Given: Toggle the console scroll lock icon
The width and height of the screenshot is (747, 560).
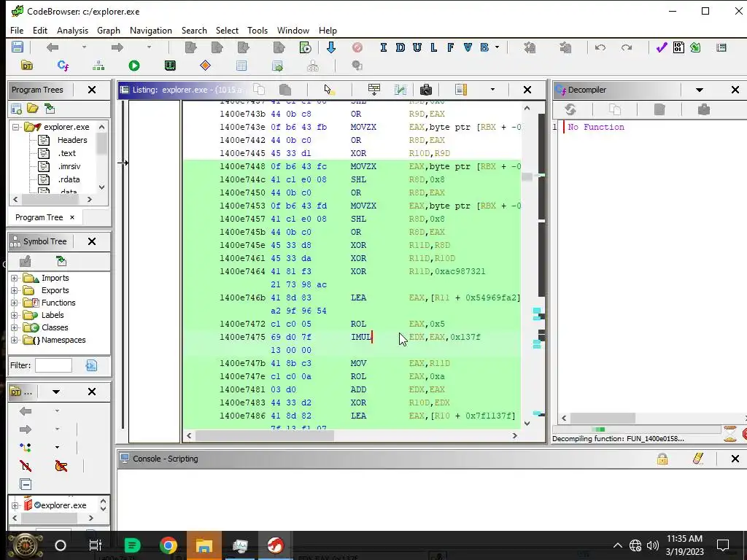Looking at the screenshot, I should pos(662,459).
